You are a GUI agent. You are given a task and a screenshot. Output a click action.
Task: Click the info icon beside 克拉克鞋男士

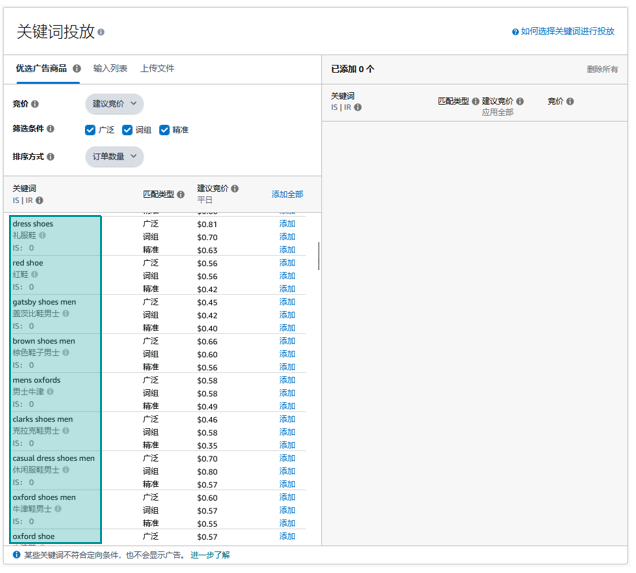(66, 431)
